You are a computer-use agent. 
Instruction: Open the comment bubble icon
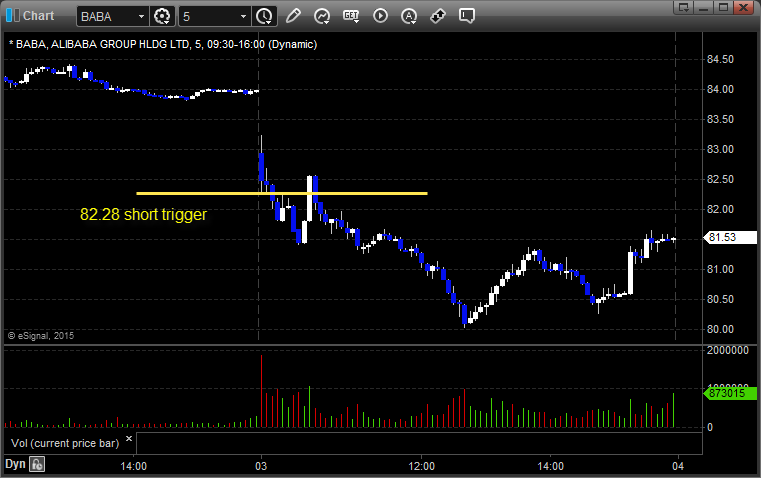coord(466,16)
